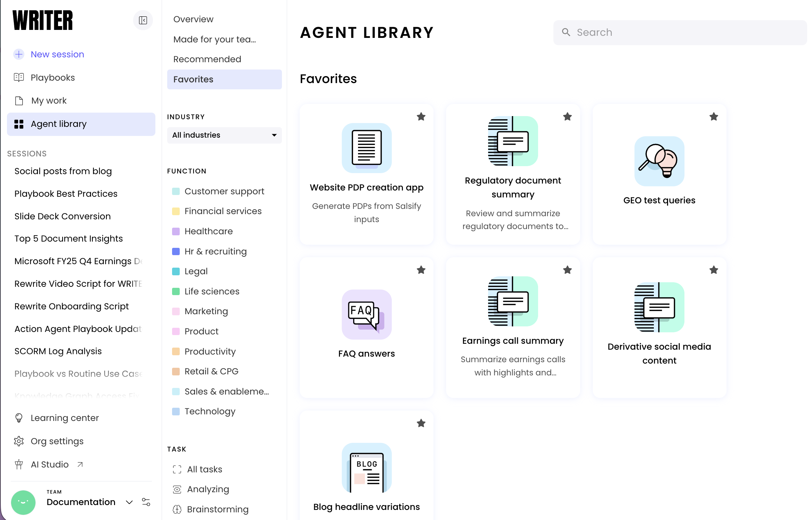This screenshot has height=520, width=812.
Task: Click the Blog headline variations icon
Action: (x=366, y=468)
